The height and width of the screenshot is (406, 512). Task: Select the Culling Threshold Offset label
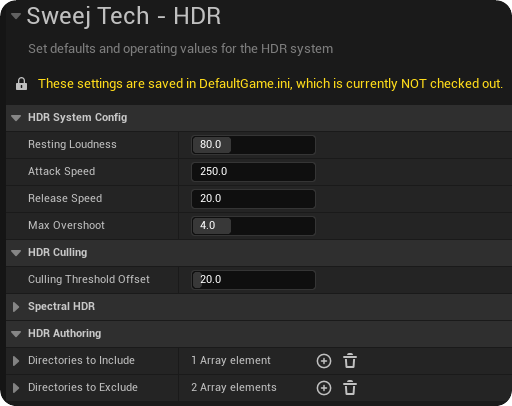coord(89,279)
